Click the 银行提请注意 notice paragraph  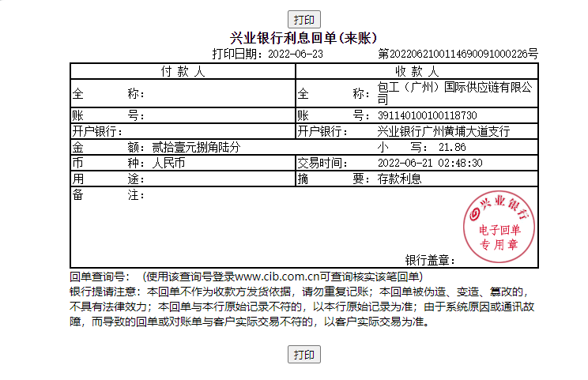(302, 307)
